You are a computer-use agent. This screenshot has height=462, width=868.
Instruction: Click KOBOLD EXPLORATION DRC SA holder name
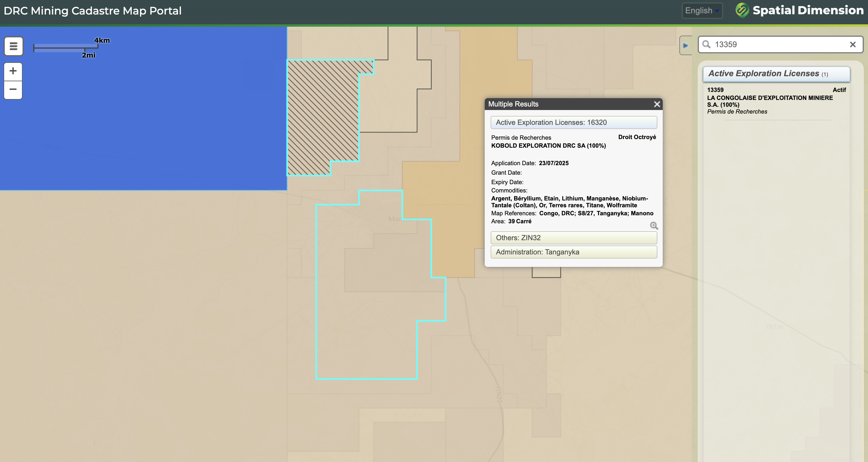[549, 146]
